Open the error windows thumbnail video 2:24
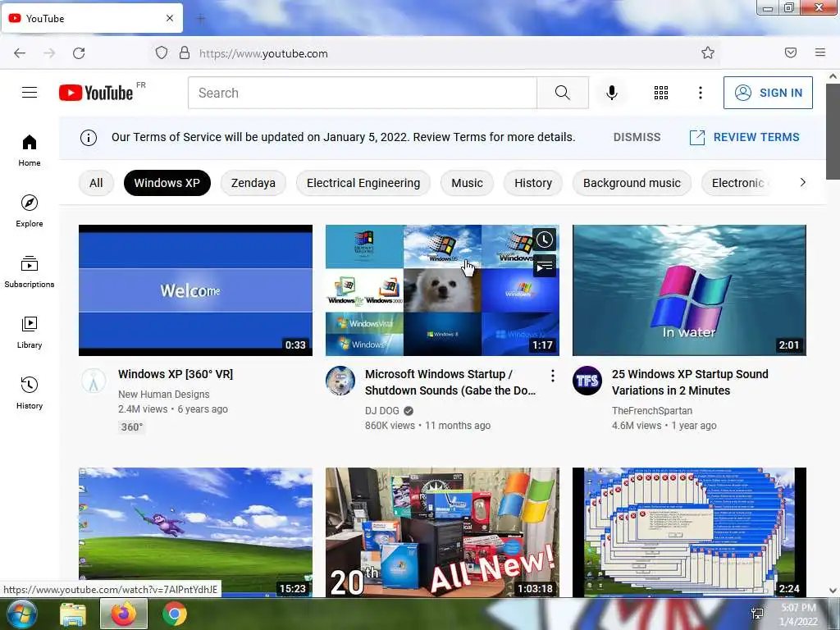 [689, 532]
